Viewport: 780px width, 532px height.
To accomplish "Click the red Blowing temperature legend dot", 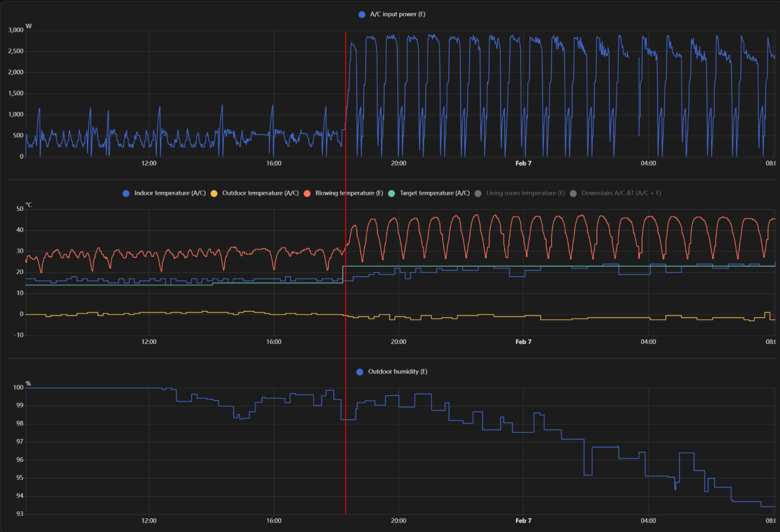I will tap(307, 193).
